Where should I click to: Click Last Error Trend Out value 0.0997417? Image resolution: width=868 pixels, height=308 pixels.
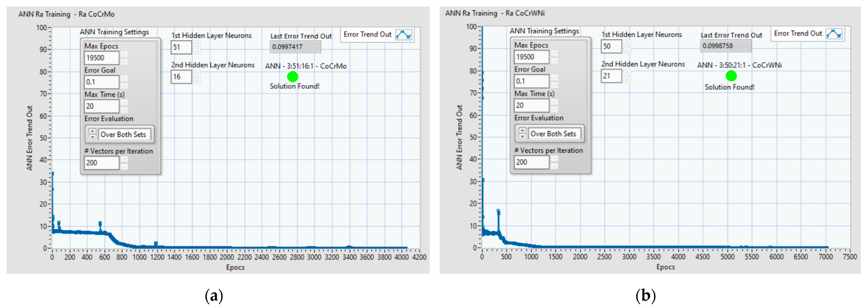(x=295, y=47)
